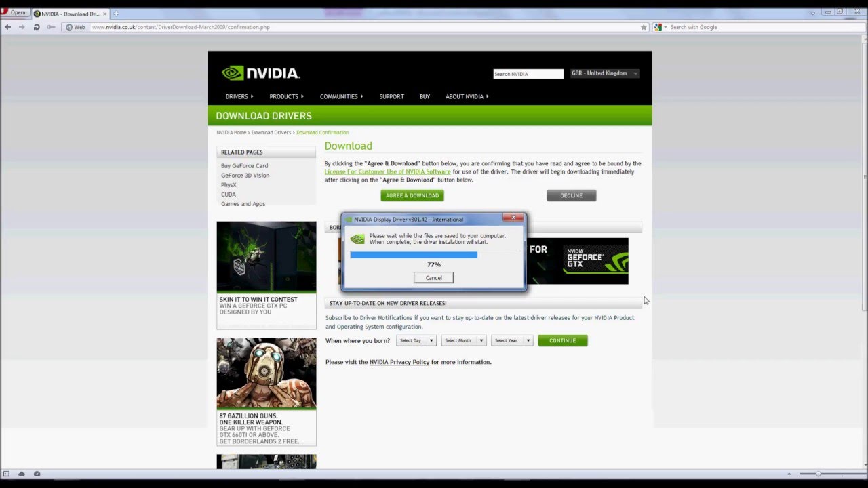Click the STAY UP-TO-DATE ON NEW DRIVER RELEASES heading
The width and height of the screenshot is (868, 488).
tap(388, 303)
